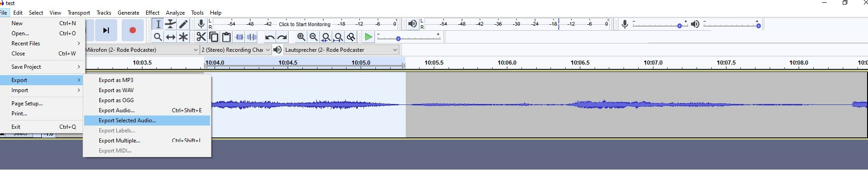Viewport: 868px width, 170px height.
Task: Open the Lautsprecher playback device dropdown
Action: [x=341, y=50]
